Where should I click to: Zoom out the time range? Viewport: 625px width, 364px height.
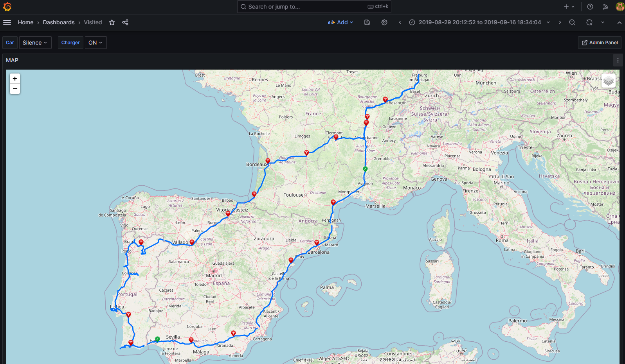[572, 22]
